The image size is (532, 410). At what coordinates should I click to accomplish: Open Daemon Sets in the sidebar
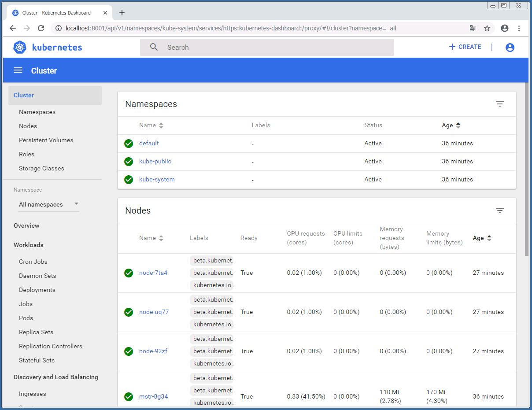pyautogui.click(x=37, y=276)
